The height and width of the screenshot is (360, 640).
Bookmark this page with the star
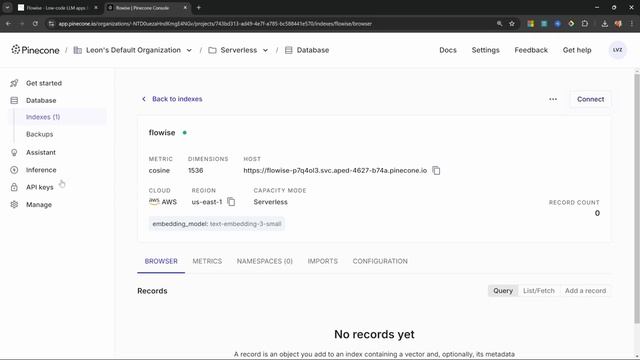coord(512,24)
